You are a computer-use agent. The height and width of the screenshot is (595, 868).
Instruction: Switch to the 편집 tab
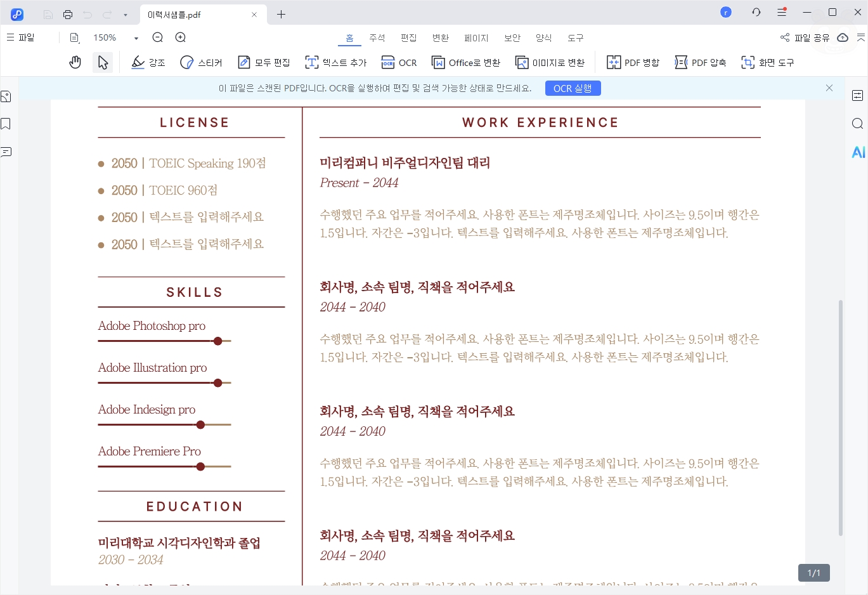click(409, 38)
